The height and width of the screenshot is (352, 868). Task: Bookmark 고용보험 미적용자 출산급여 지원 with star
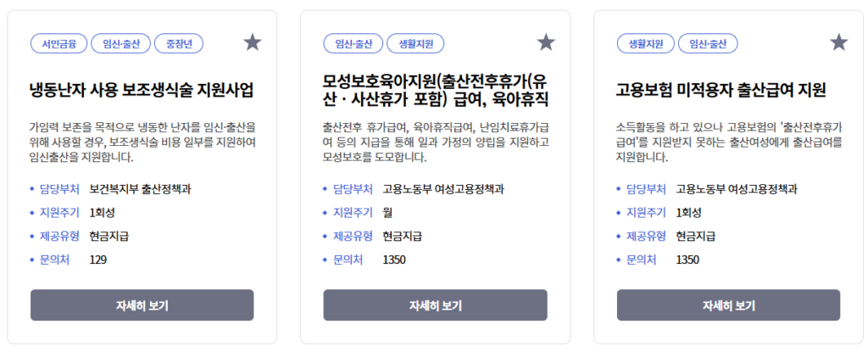(838, 42)
